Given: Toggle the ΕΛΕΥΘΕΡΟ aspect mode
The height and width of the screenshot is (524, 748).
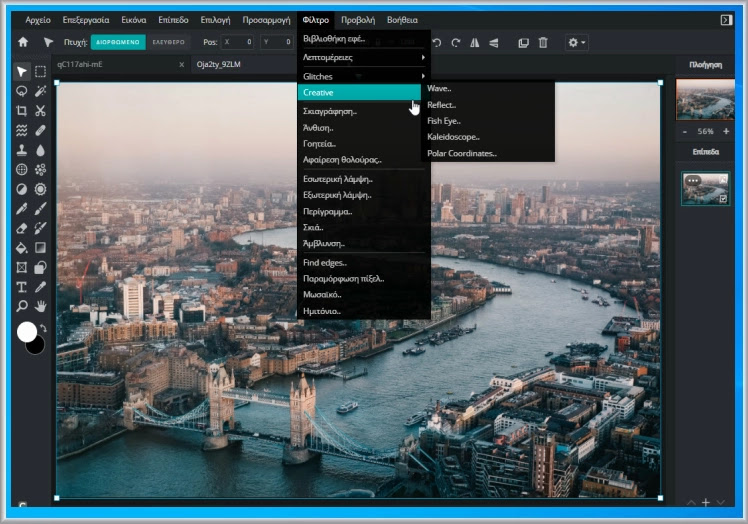Looking at the screenshot, I should click(x=168, y=42).
